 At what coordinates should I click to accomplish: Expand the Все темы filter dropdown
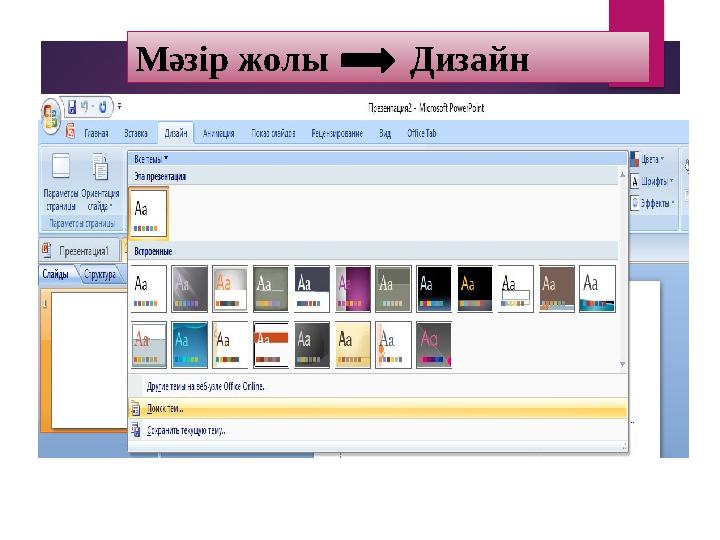[x=151, y=159]
